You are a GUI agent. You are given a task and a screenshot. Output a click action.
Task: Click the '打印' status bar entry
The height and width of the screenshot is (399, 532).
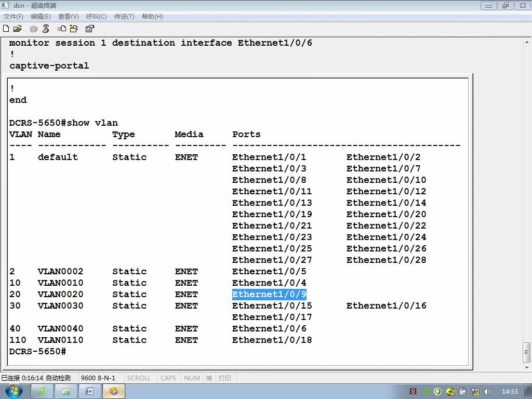pyautogui.click(x=224, y=378)
